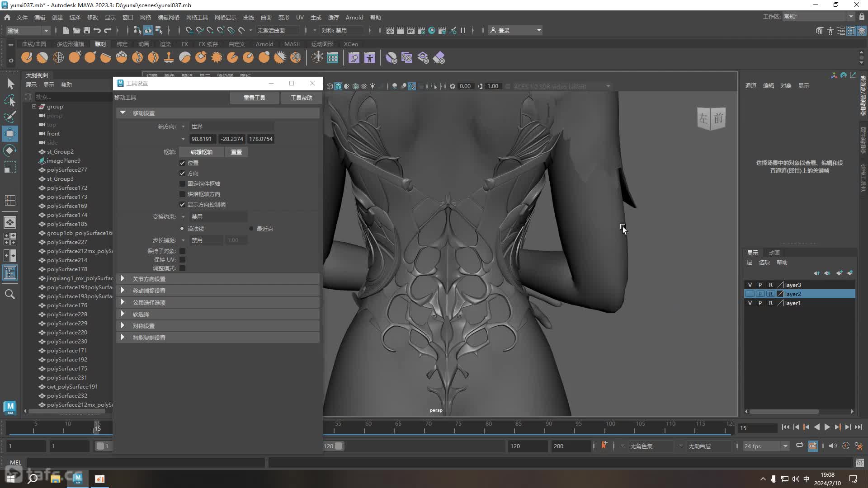Viewport: 868px width, 488px height.
Task: Toggle the 位置 checkbox
Action: (x=182, y=163)
